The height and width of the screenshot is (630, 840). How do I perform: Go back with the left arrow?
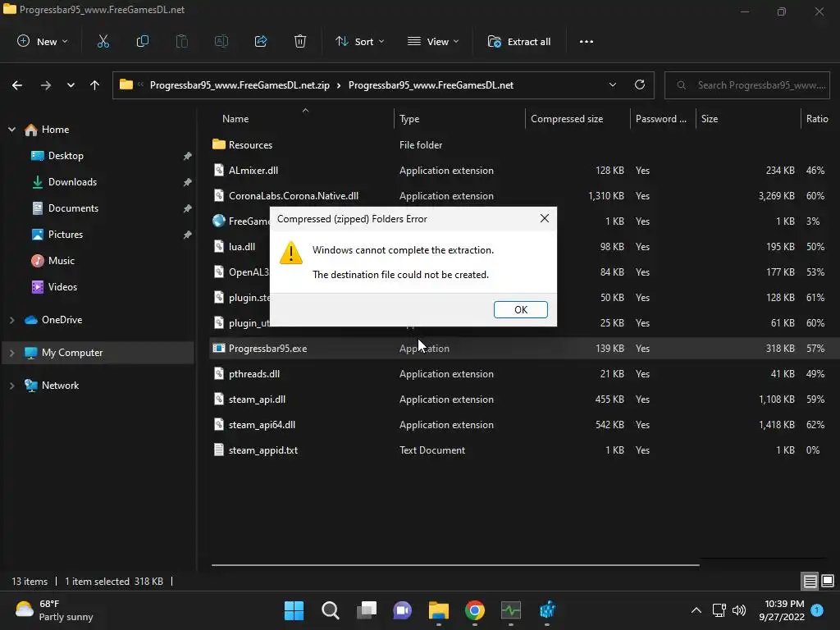(x=17, y=85)
